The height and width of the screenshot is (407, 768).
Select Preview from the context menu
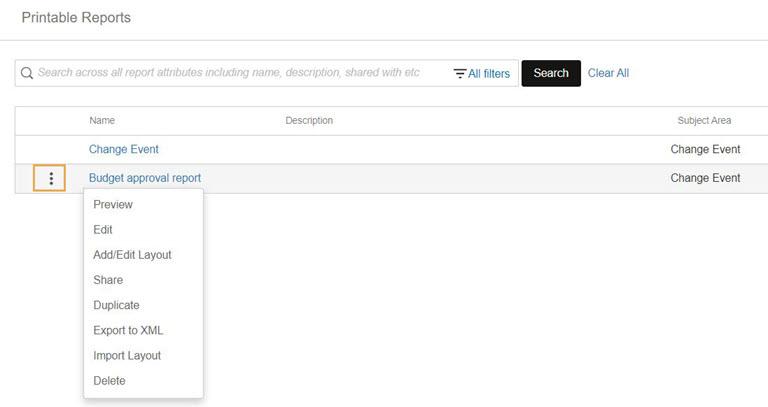pyautogui.click(x=113, y=205)
